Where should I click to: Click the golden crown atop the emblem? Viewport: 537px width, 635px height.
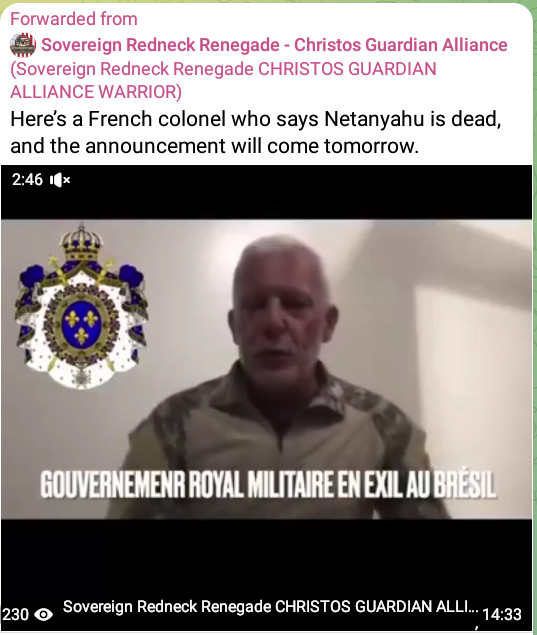(81, 244)
